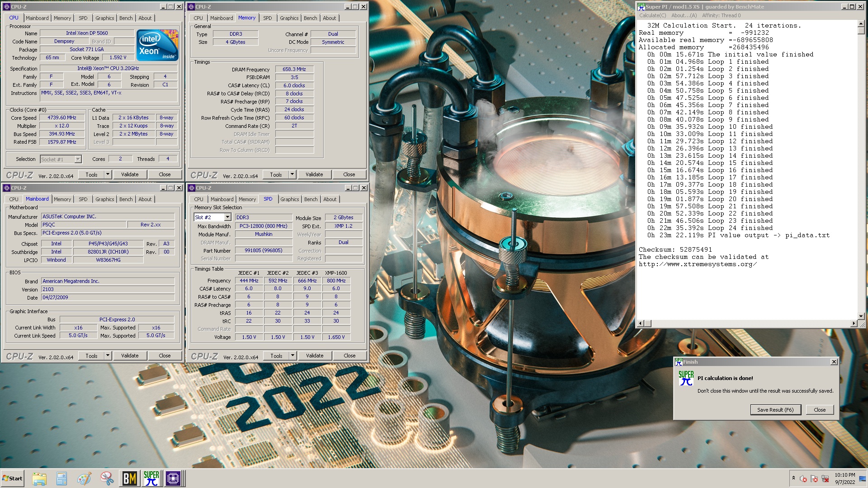Open Action Center flag tray icon
The height and width of the screenshot is (488, 868).
(x=814, y=479)
